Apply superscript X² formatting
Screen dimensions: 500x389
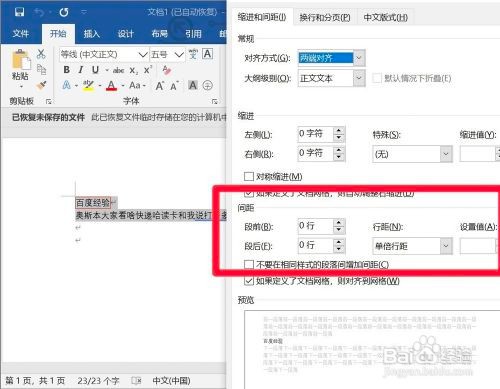point(147,70)
